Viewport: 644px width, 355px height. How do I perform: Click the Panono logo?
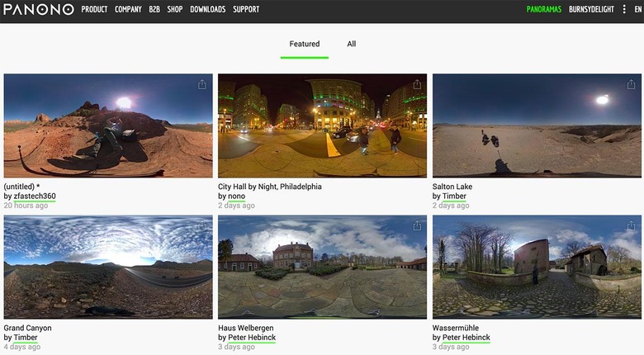click(x=39, y=10)
